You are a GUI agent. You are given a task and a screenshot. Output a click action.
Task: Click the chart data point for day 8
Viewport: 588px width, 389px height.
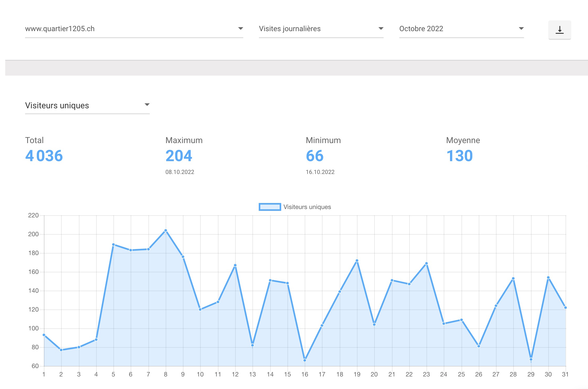tap(166, 230)
